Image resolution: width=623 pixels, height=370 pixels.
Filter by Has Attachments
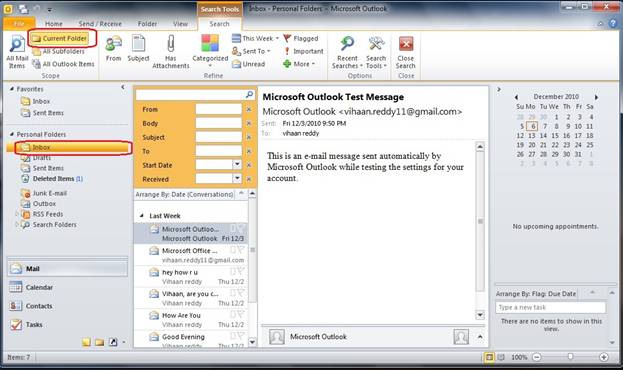[170, 52]
